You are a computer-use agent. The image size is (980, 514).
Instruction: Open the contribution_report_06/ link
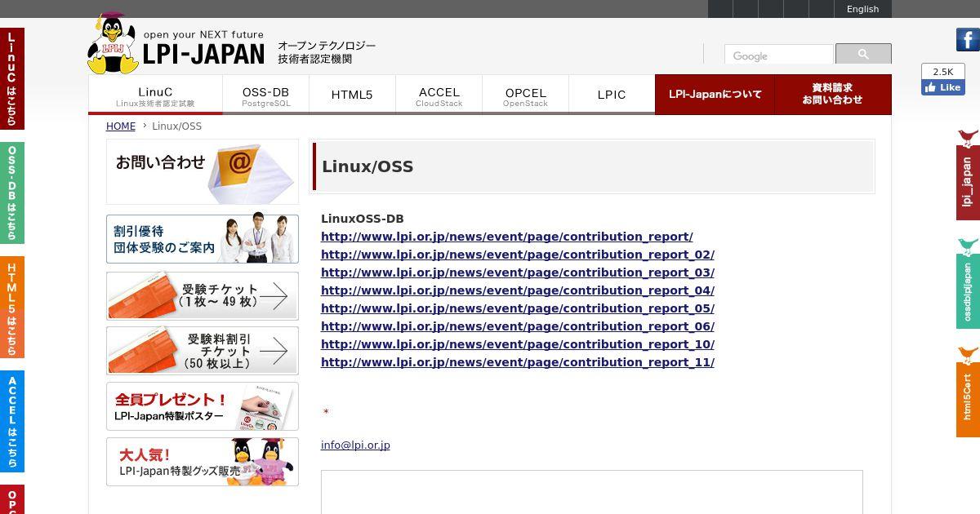tap(518, 326)
